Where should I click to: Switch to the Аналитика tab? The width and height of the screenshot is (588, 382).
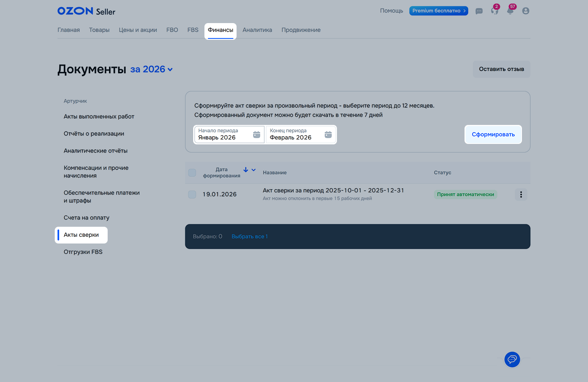pos(257,30)
